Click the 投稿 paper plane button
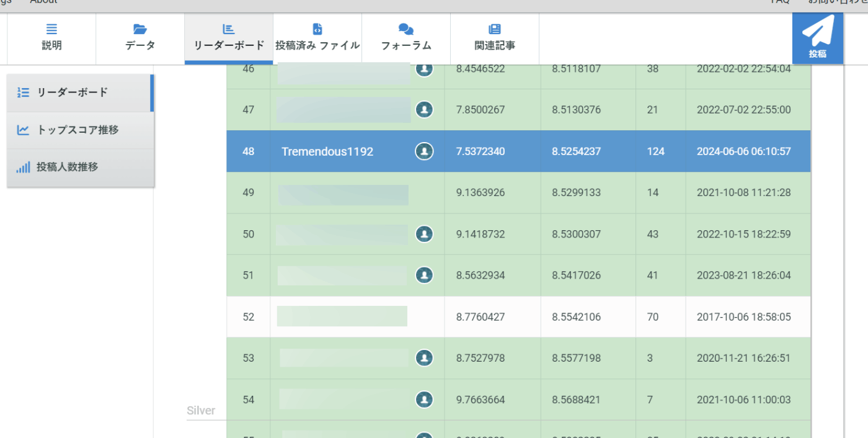This screenshot has height=438, width=868. click(818, 38)
